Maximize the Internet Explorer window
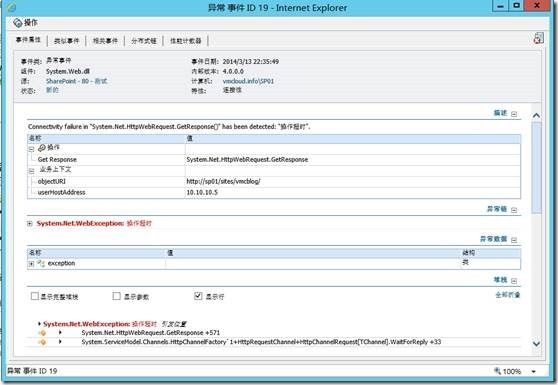This screenshot has width=558, height=385. (x=516, y=6)
